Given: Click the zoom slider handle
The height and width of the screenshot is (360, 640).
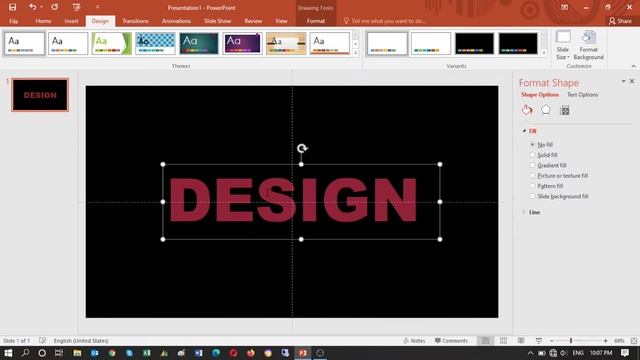Looking at the screenshot, I should 571,341.
